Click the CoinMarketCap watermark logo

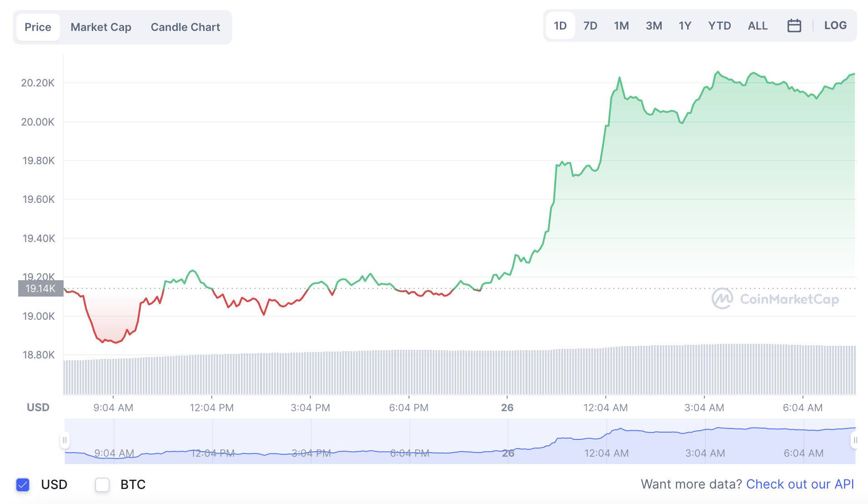[775, 299]
